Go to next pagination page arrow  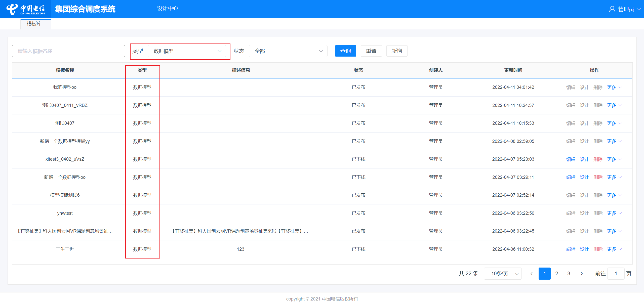(581, 274)
